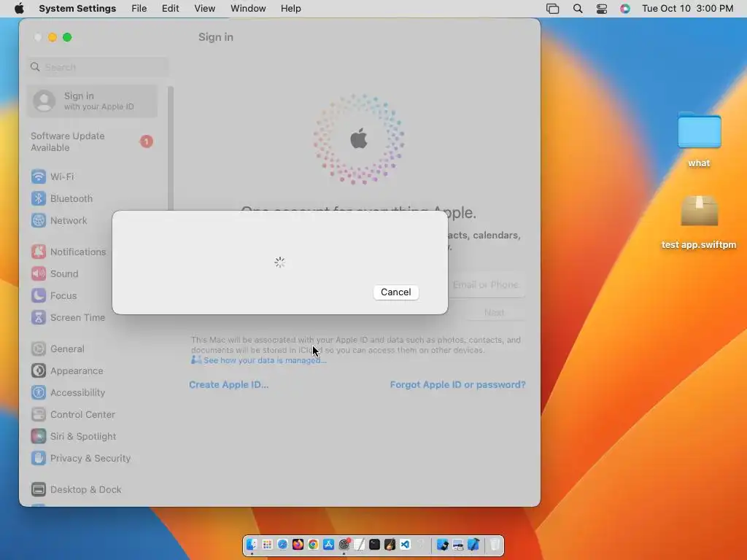Open Safari in the Dock
747x560 pixels.
click(282, 544)
